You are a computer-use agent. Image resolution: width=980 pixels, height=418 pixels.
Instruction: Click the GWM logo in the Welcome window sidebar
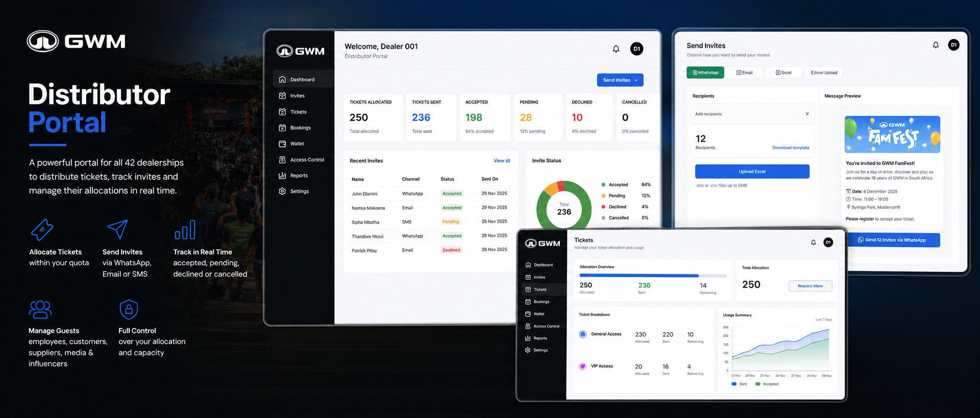[301, 51]
